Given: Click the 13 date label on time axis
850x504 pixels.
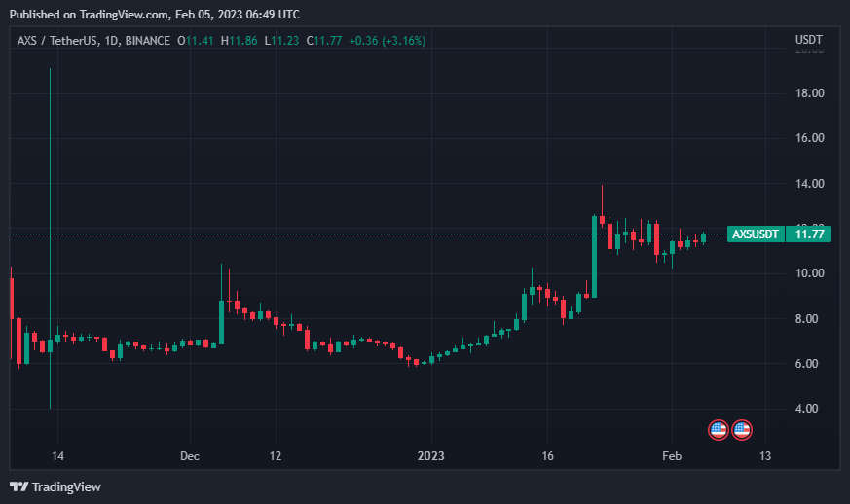Looking at the screenshot, I should (765, 456).
